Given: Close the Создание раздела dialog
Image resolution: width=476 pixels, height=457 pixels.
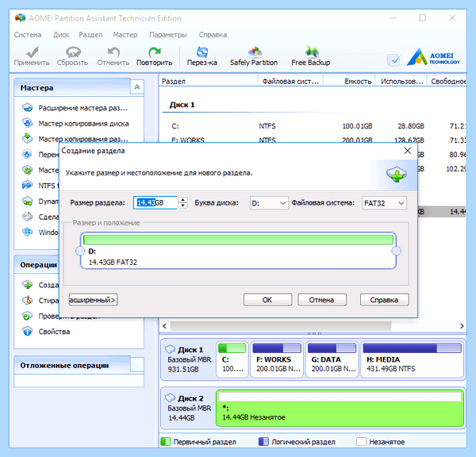Looking at the screenshot, I should 408,151.
